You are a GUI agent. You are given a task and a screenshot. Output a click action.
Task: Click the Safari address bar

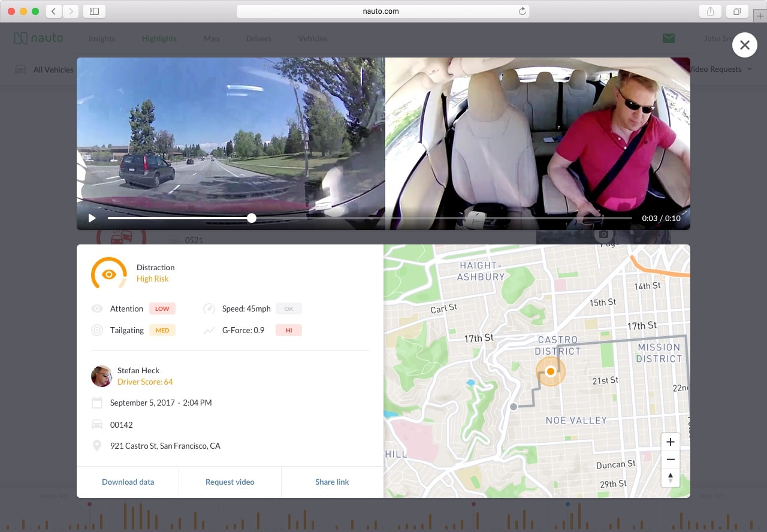coord(382,11)
